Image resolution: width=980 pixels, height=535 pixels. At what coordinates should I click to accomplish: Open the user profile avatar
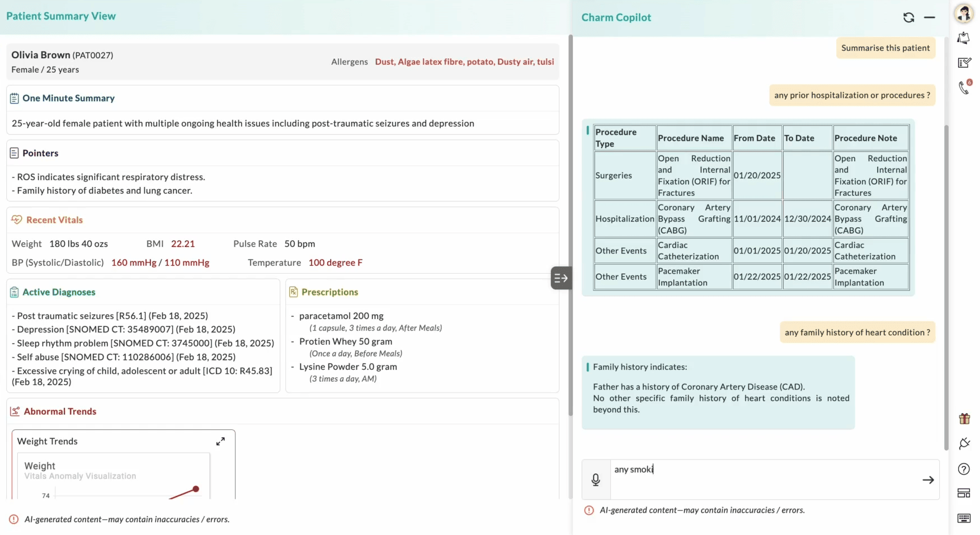point(964,13)
